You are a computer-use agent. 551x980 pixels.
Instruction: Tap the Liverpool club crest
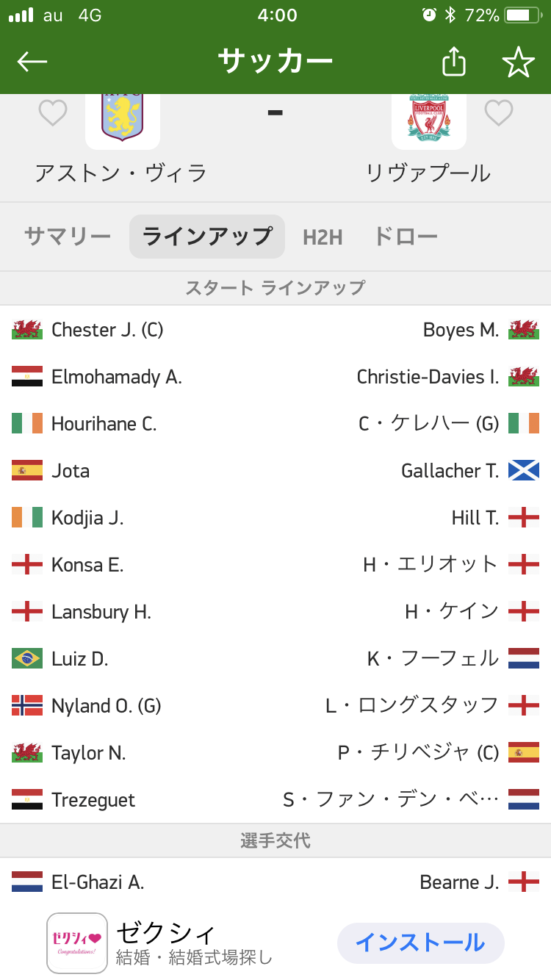(x=429, y=118)
